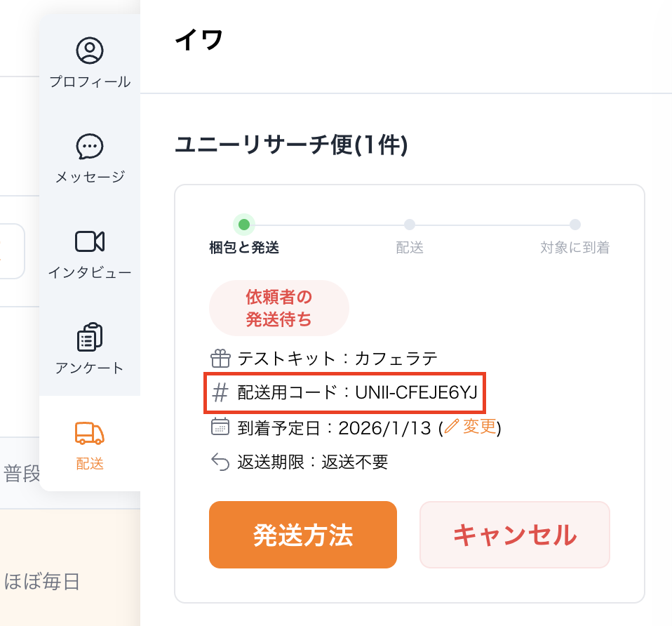
Task: Select the 配送 progress step dot
Action: click(410, 225)
